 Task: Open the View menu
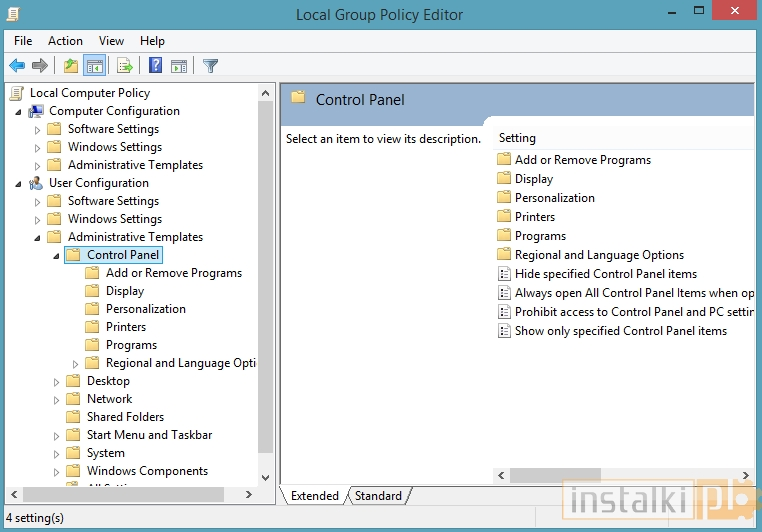tap(111, 41)
